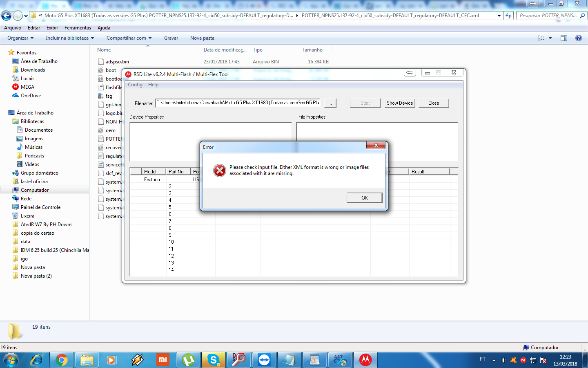The height and width of the screenshot is (368, 588).
Task: Expand the Compartilhar com dropdown
Action: (129, 38)
